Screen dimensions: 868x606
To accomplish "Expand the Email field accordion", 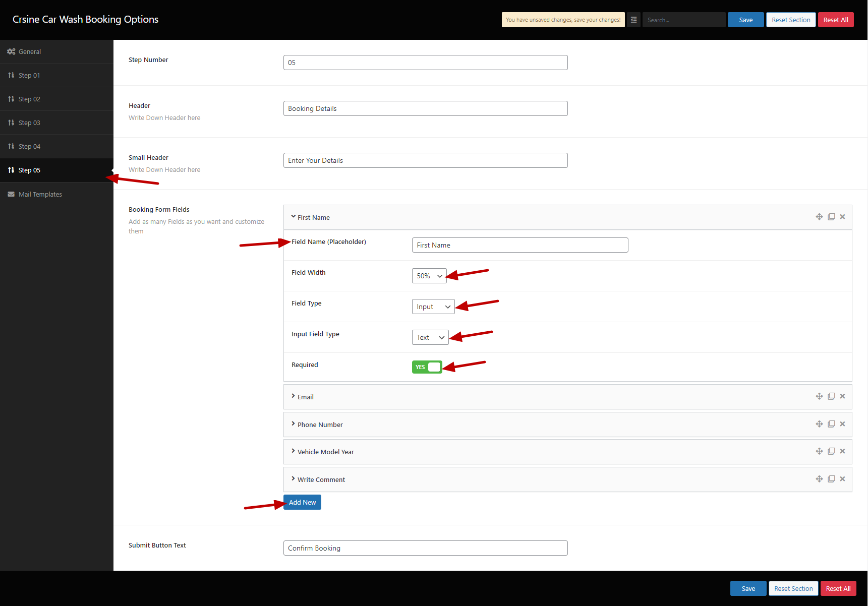I will [x=306, y=397].
